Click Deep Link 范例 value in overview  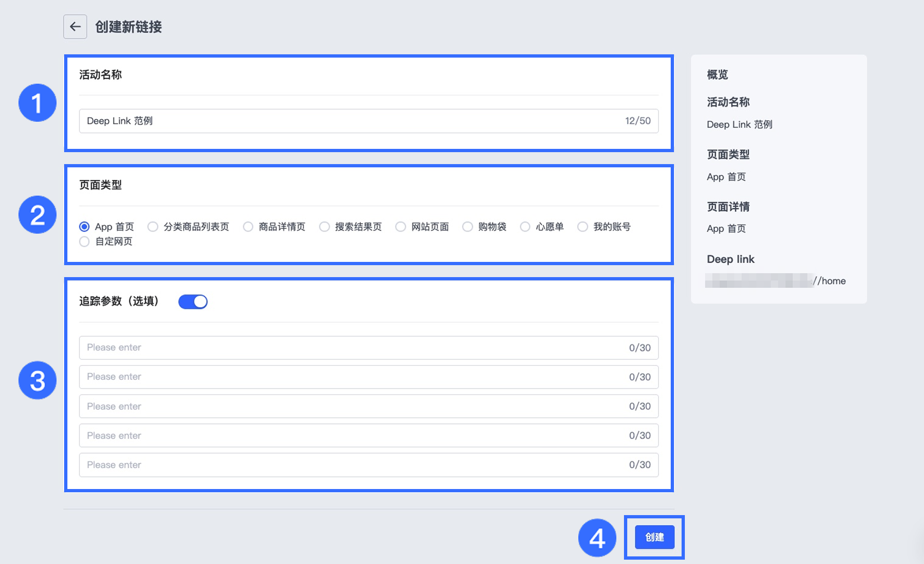pyautogui.click(x=740, y=124)
